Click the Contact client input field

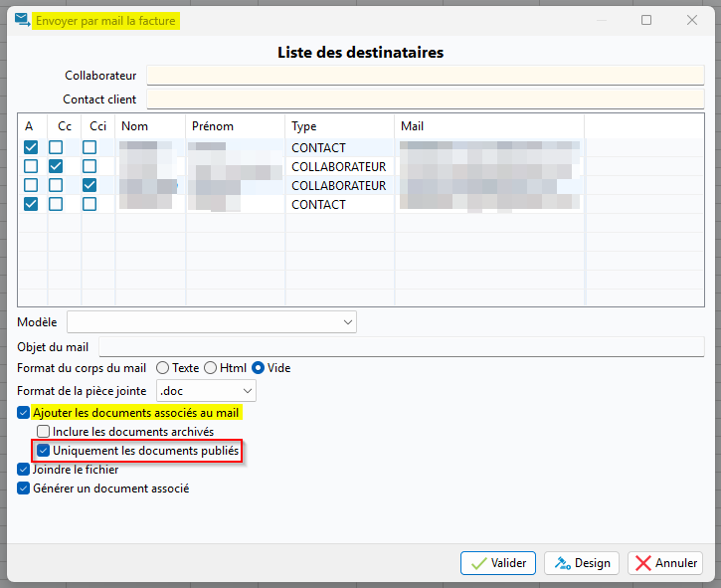(425, 98)
